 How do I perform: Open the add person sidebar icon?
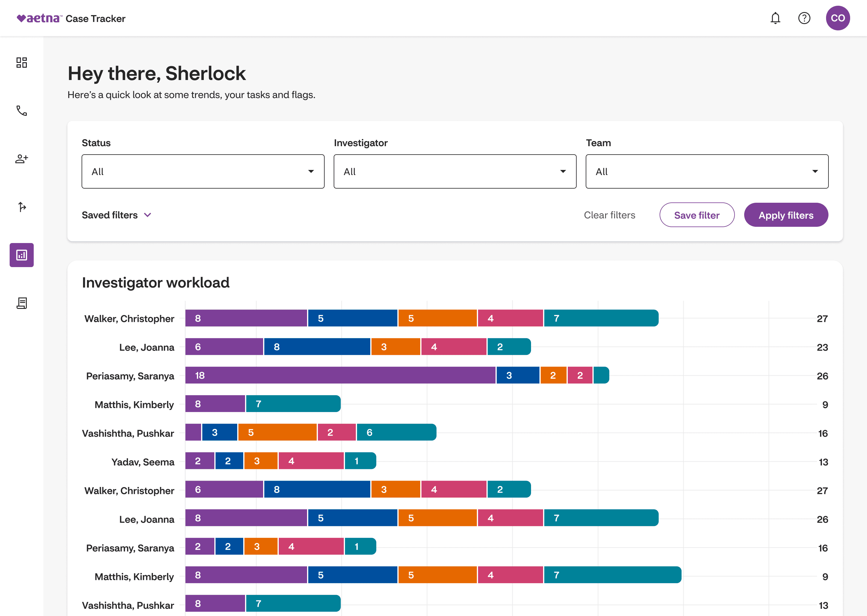click(22, 159)
